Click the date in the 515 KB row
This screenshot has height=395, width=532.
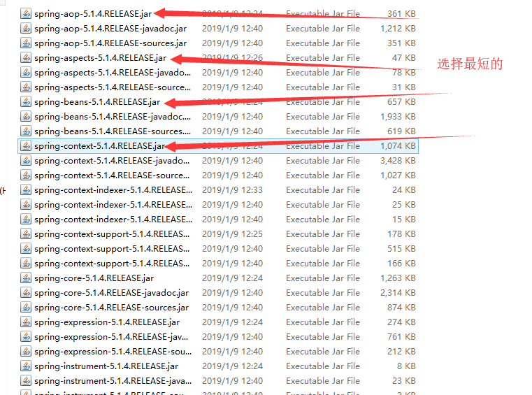click(x=232, y=249)
